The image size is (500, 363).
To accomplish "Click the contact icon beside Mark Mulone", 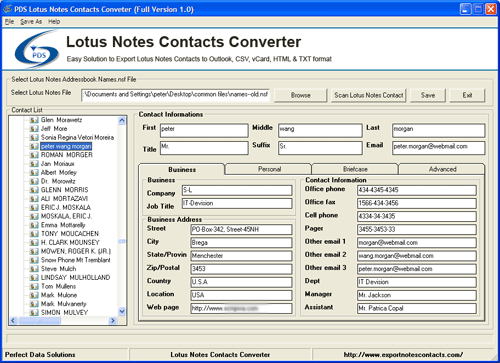I will [34, 295].
